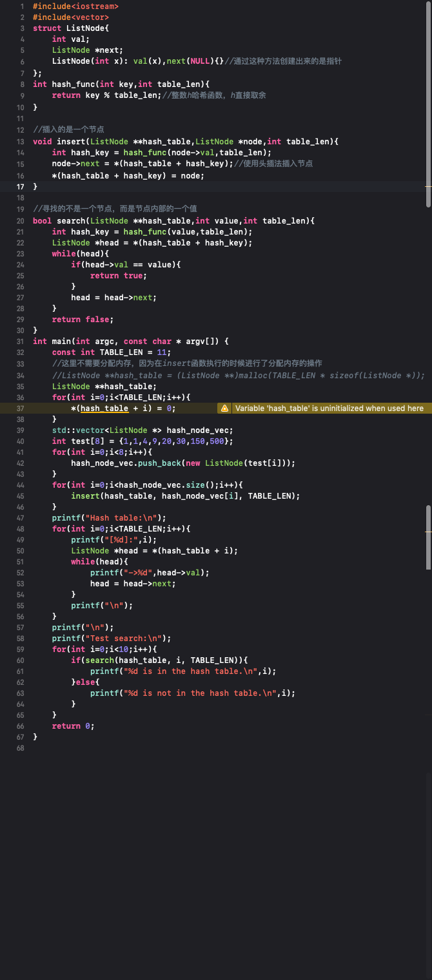Click the "return true;" statement
This screenshot has width=432, height=980.
coord(119,276)
